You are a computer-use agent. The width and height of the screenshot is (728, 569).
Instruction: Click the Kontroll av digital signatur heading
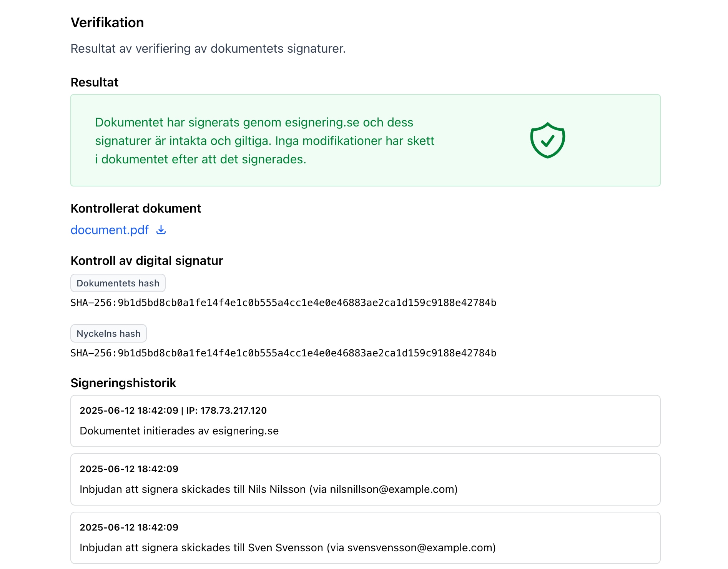pyautogui.click(x=147, y=261)
